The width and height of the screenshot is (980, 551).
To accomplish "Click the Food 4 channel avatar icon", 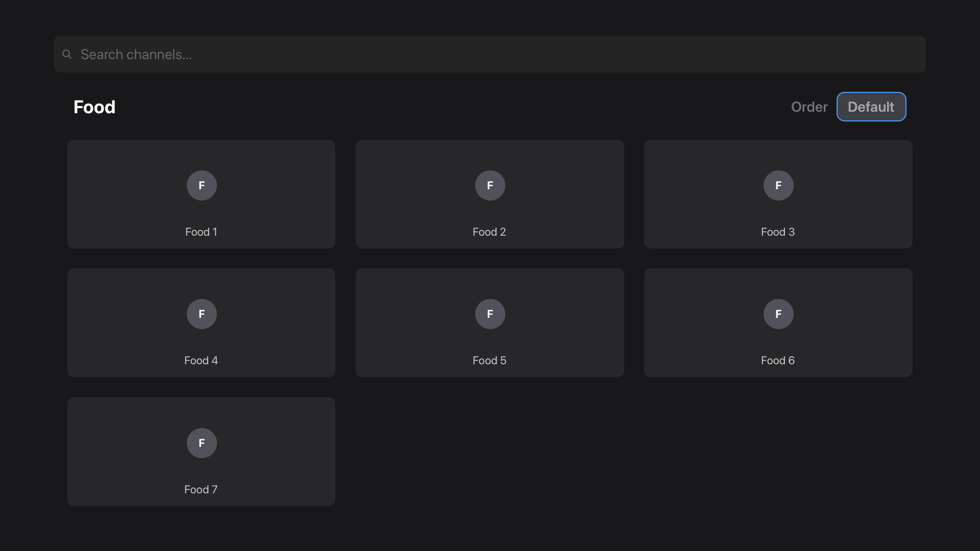I will pos(201,314).
